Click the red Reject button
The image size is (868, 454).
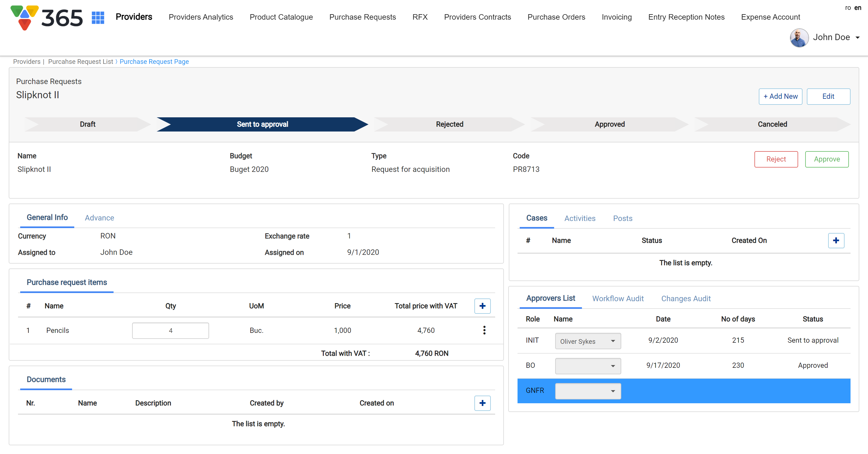(776, 159)
